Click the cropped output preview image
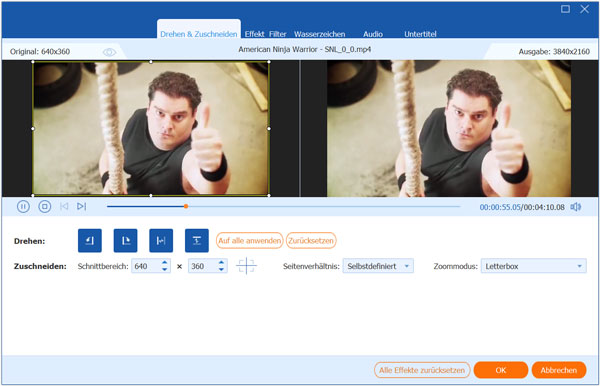The image size is (600, 386). 449,129
